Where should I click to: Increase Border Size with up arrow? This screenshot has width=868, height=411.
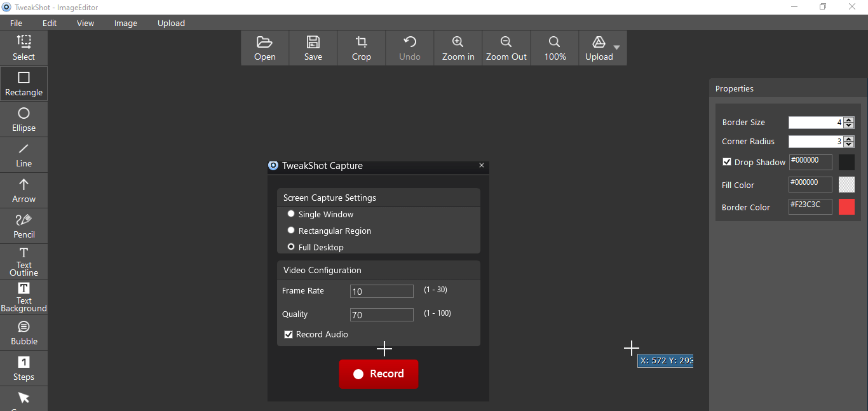click(x=849, y=119)
